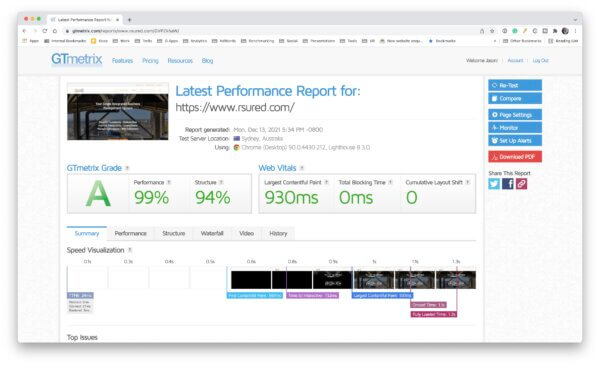Open the Structure tab
600x366 pixels.
pos(173,233)
